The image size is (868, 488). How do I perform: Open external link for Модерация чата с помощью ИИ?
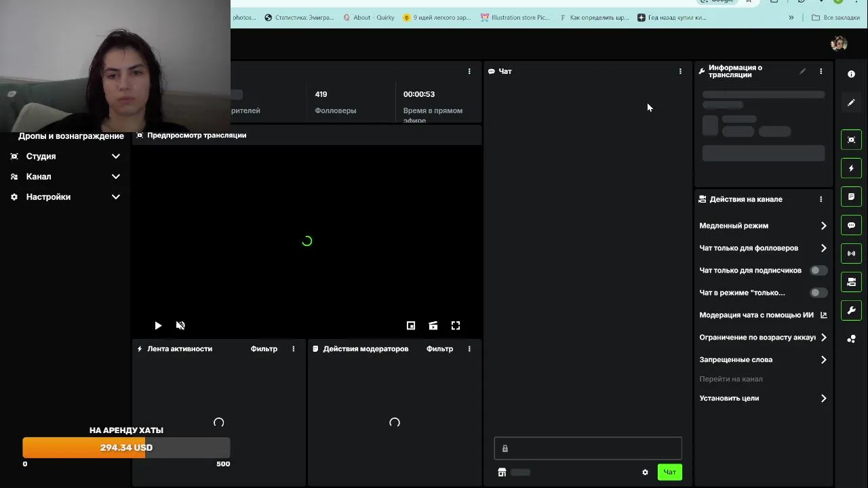click(x=823, y=315)
